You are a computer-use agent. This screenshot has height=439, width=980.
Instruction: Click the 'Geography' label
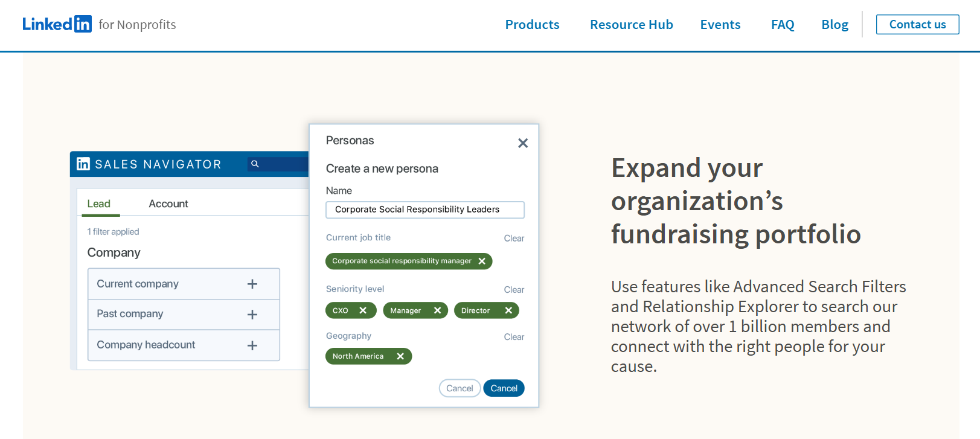[348, 336]
